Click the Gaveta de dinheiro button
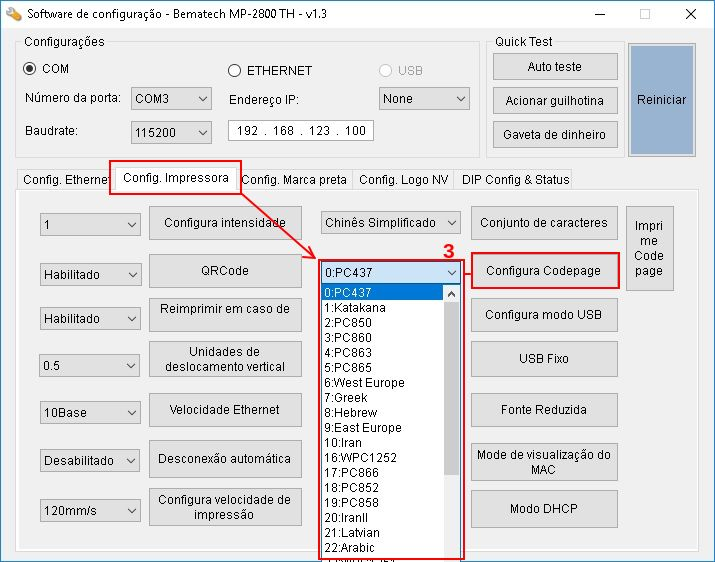 coord(555,135)
